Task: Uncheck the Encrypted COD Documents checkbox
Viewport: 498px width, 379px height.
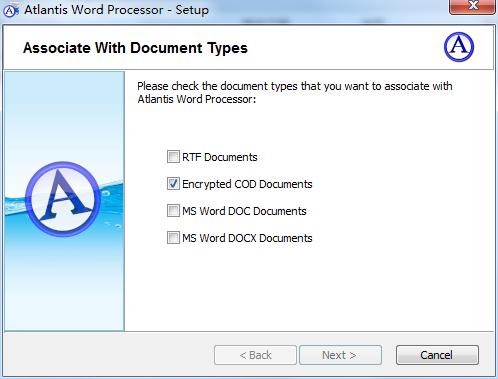Action: 173,183
